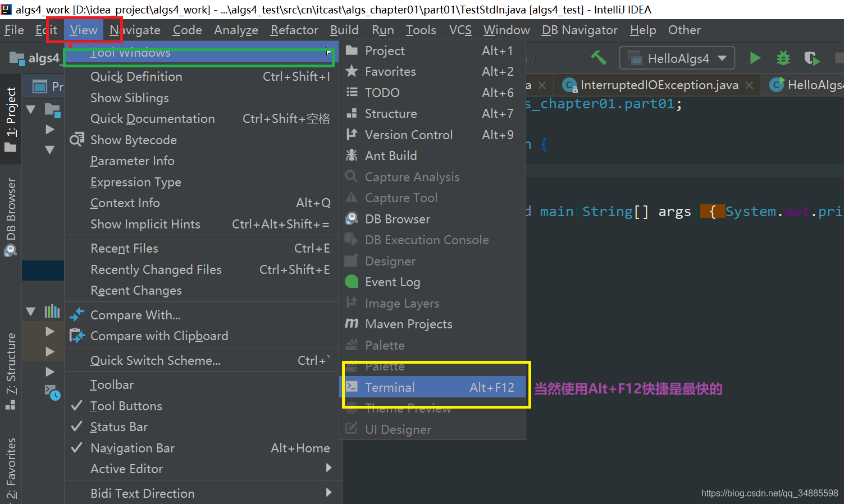This screenshot has width=844, height=504.
Task: Open Favorites tool window entry
Action: point(432,71)
